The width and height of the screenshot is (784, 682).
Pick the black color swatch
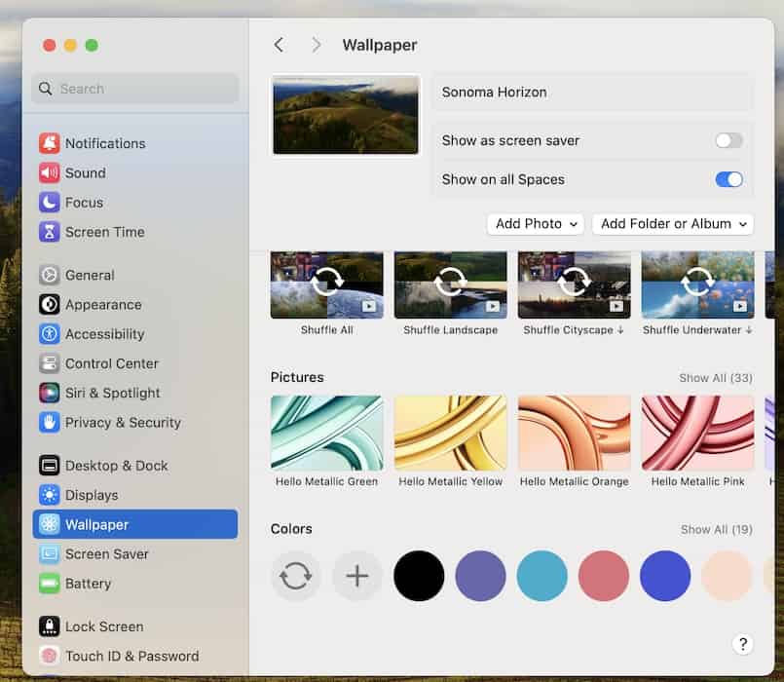419,576
